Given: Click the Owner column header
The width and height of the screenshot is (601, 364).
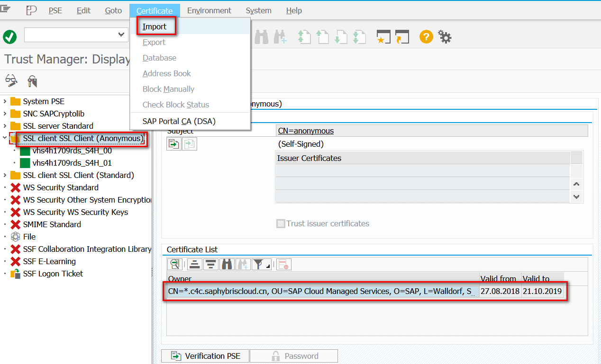Looking at the screenshot, I should pos(323,279).
